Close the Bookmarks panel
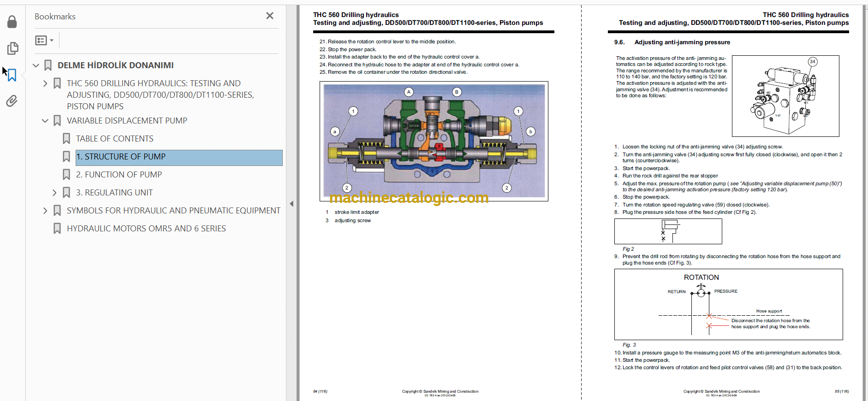The image size is (868, 401). pyautogui.click(x=270, y=16)
